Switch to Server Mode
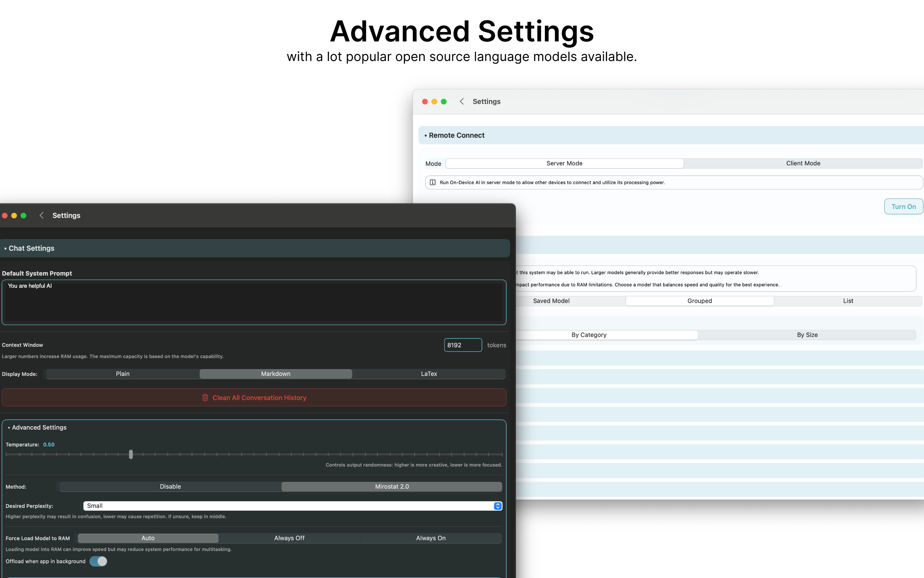Viewport: 924px width, 578px height. tap(564, 163)
